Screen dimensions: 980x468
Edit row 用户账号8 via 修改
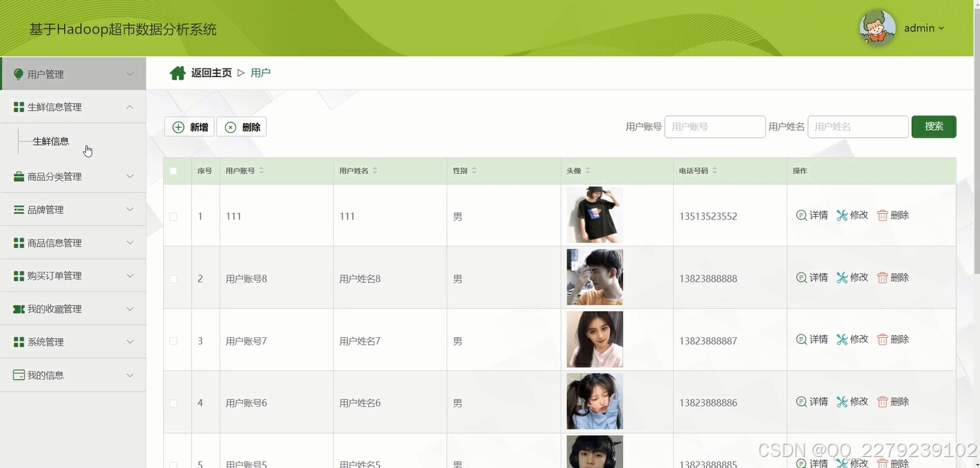pyautogui.click(x=853, y=277)
